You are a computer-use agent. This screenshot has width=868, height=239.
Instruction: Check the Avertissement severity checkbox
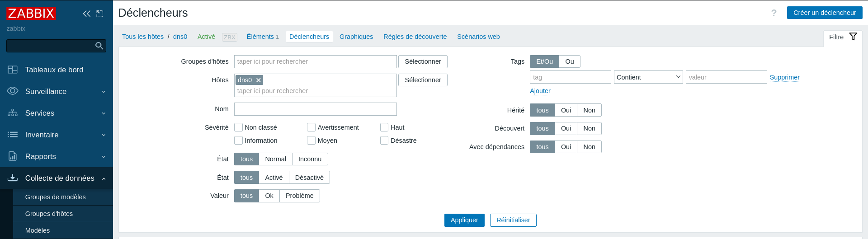pos(311,127)
